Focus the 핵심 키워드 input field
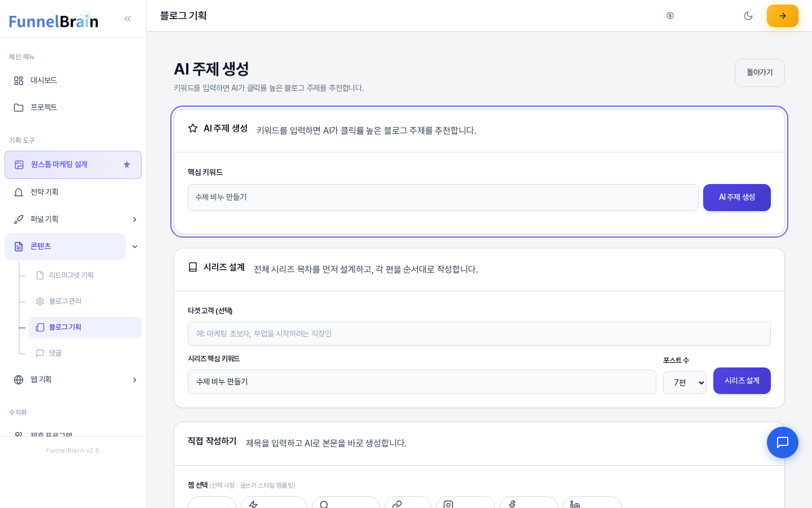This screenshot has width=812, height=508. pos(443,198)
